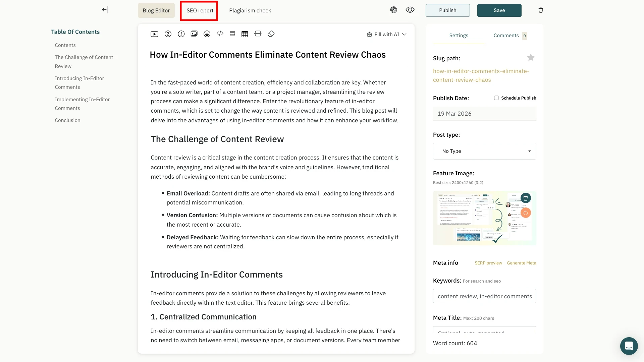
Task: Switch to the Plagiarism check tab
Action: click(250, 10)
